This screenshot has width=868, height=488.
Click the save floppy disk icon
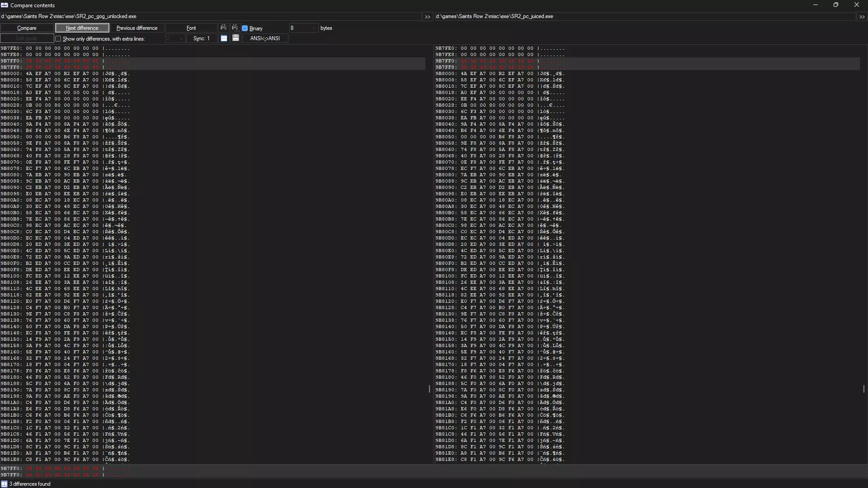236,38
